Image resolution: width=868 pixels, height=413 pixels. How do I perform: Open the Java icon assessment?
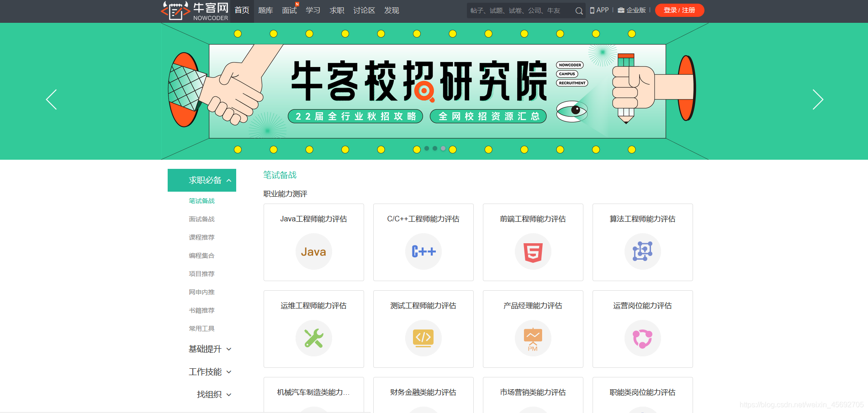pyautogui.click(x=313, y=251)
